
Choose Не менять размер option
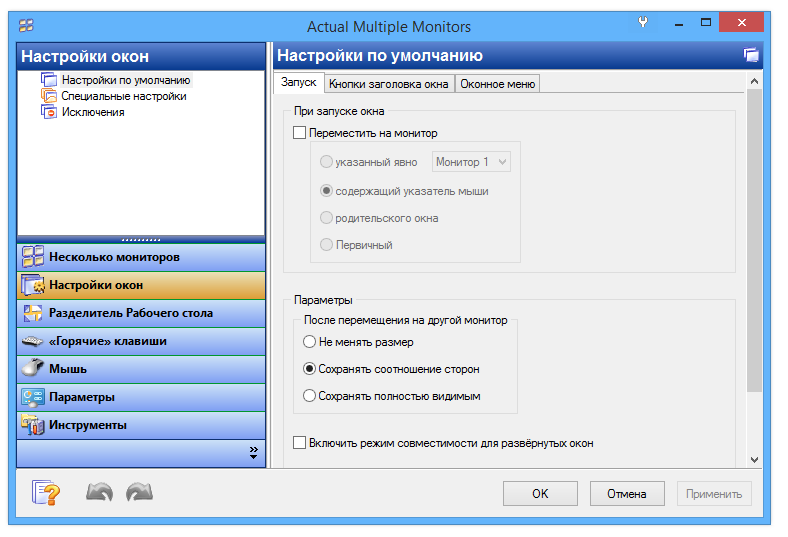click(x=309, y=342)
